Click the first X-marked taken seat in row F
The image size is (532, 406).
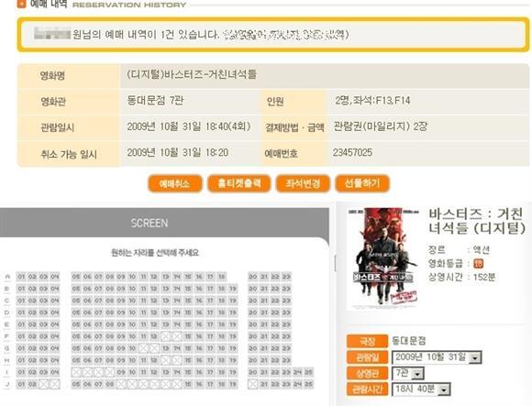click(166, 336)
